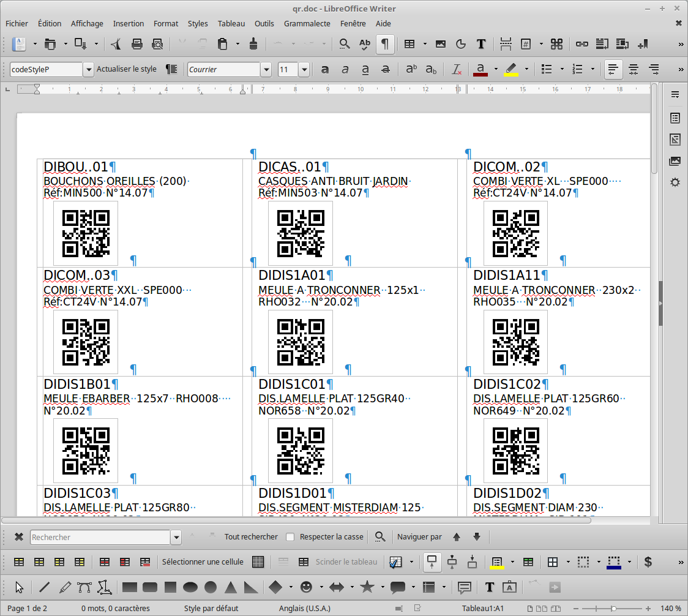Screen dimensions: 688x616
Task: Open the Paste options dropdown arrow
Action: click(x=237, y=44)
